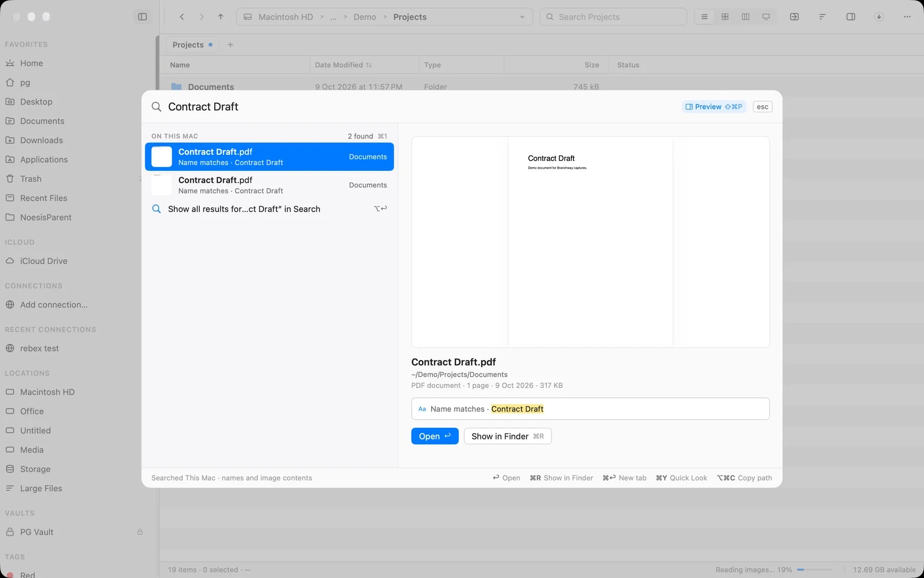Open rebex test recent connection
The image size is (924, 578).
click(39, 348)
